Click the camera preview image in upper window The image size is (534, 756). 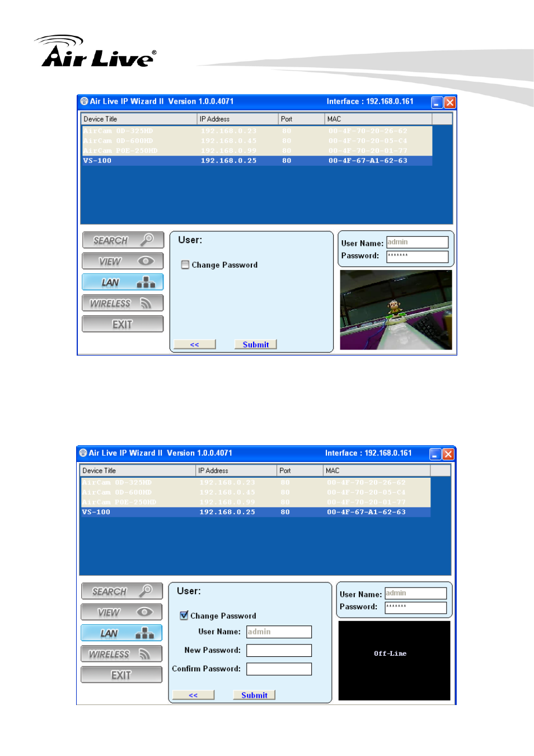click(x=396, y=310)
